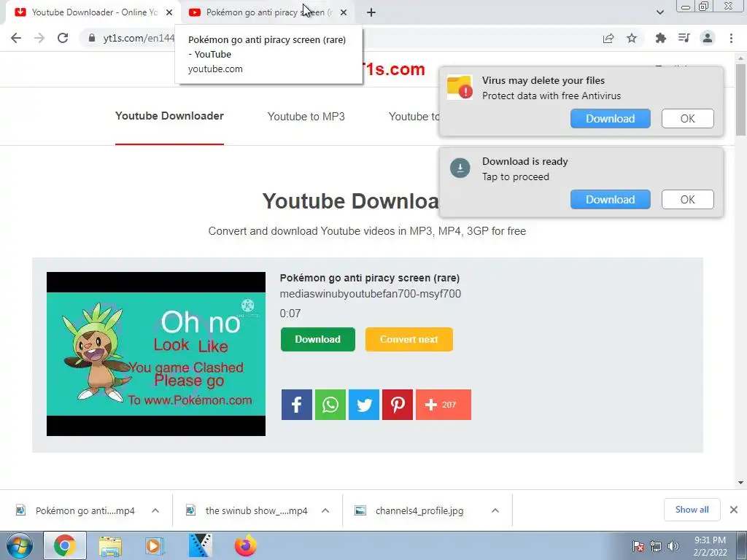Open the video editor clapperboard taskbar icon
The width and height of the screenshot is (747, 560).
(x=200, y=545)
